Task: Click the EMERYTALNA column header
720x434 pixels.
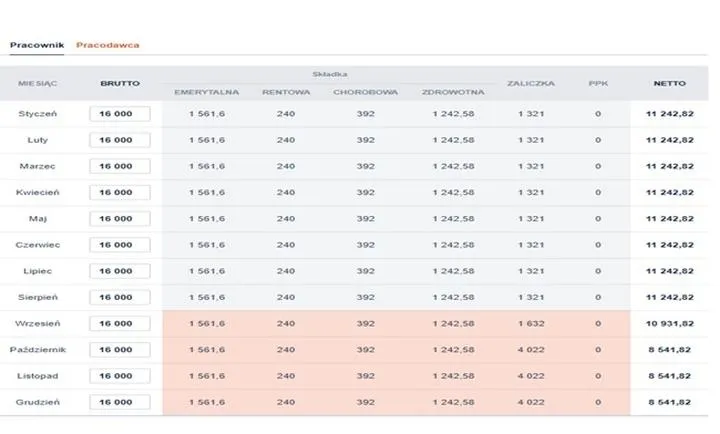Action: click(x=207, y=92)
